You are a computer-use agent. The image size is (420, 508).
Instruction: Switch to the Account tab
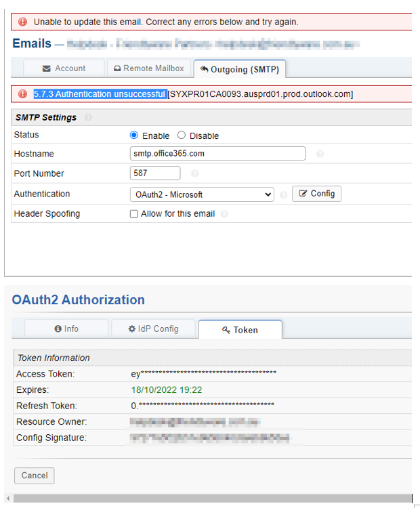pos(64,68)
